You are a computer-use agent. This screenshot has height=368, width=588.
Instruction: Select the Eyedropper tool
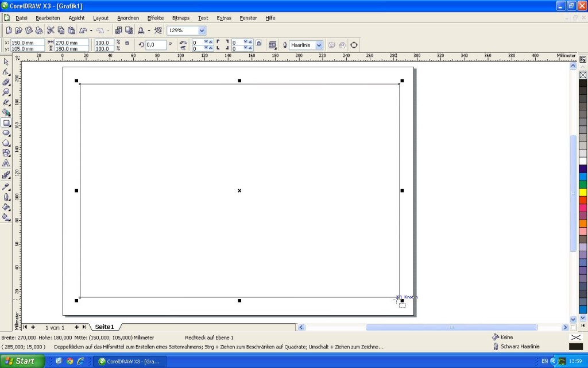pos(6,187)
